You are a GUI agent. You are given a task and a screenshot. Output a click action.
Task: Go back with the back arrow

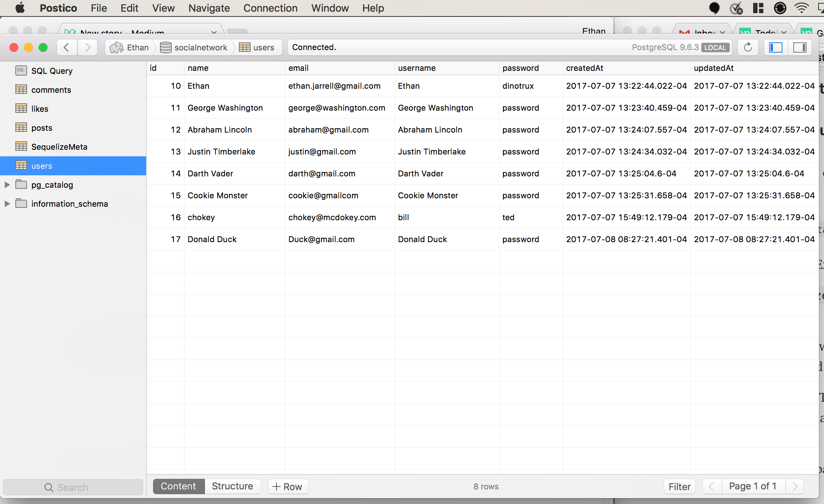click(66, 47)
